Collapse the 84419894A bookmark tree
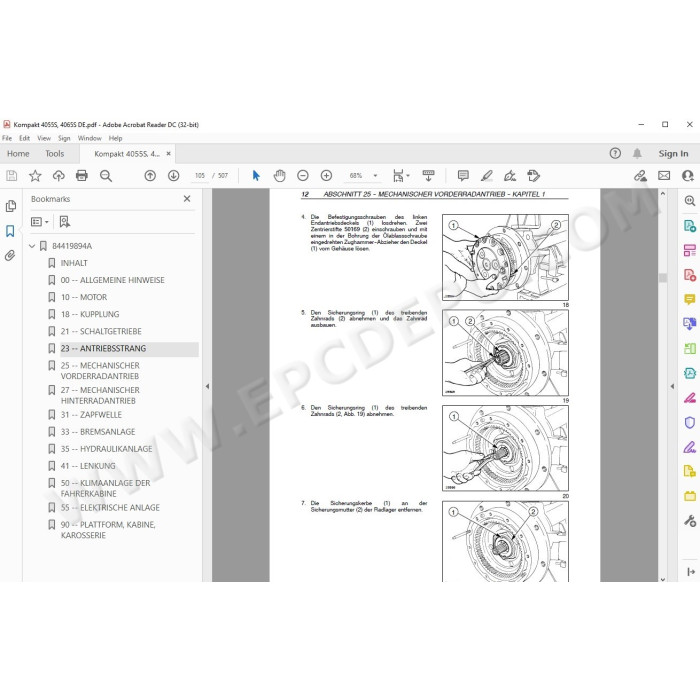Screen dimensions: 700x700 tap(32, 246)
